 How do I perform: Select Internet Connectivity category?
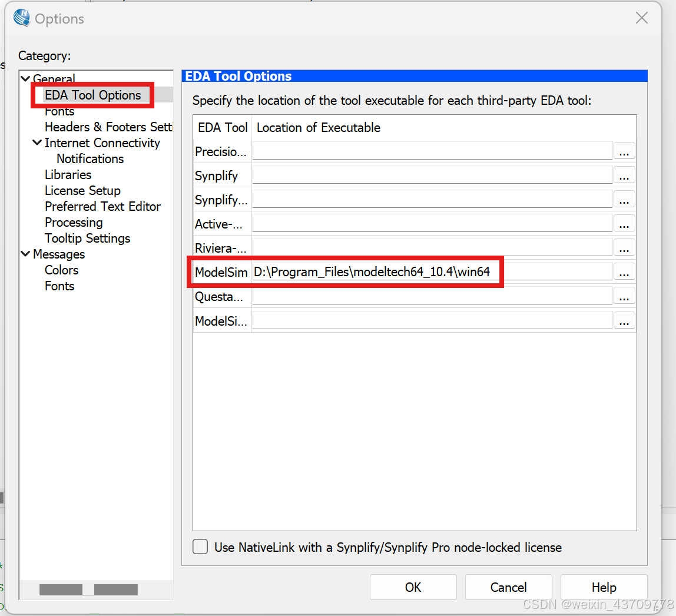[x=102, y=143]
